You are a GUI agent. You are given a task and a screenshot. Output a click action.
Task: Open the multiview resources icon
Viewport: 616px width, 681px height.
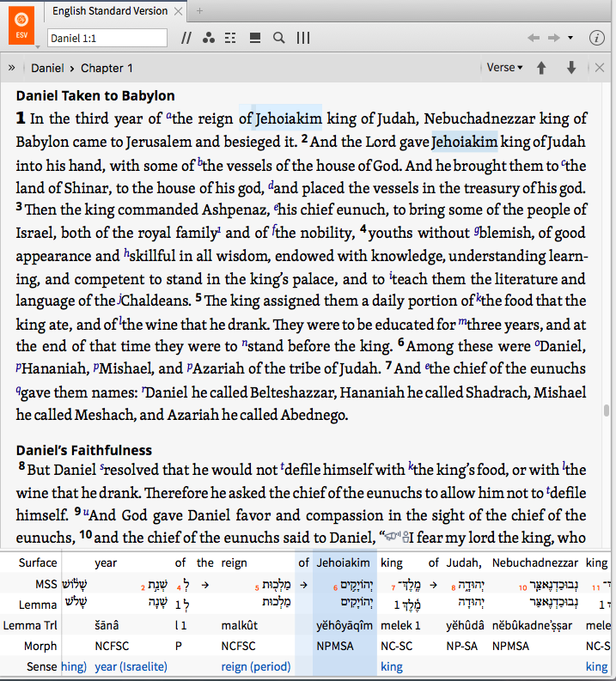[x=255, y=39]
